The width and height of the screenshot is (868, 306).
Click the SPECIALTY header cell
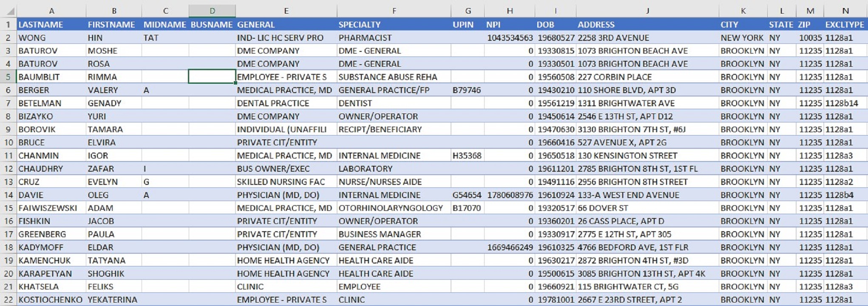coord(360,25)
